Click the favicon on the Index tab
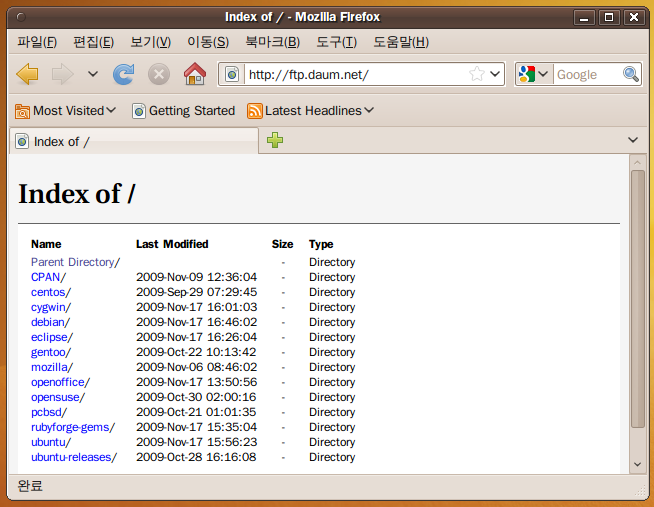This screenshot has height=507, width=654. click(22, 142)
